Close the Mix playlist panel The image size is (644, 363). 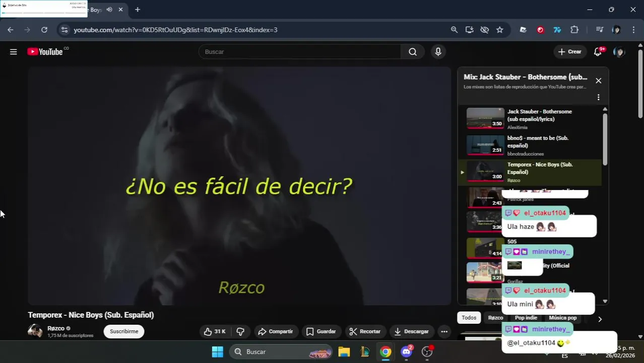(598, 81)
